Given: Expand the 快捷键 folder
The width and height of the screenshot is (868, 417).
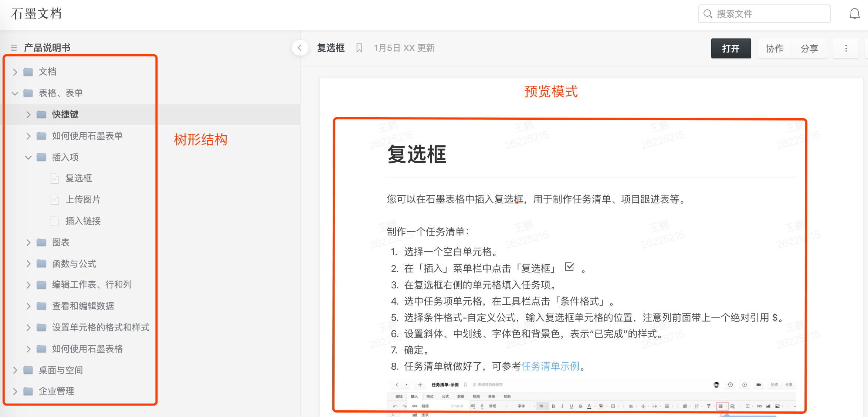Looking at the screenshot, I should [x=28, y=115].
